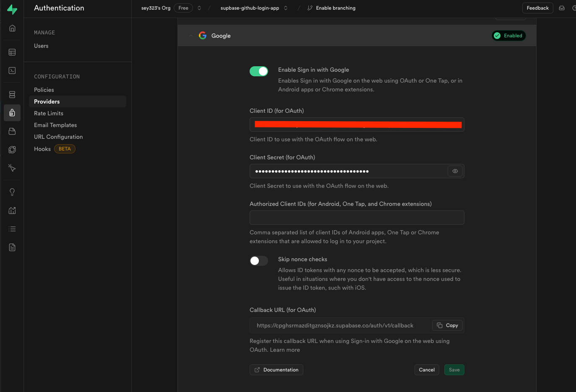Click the Google logo icon
This screenshot has width=576, height=392.
[x=203, y=36]
